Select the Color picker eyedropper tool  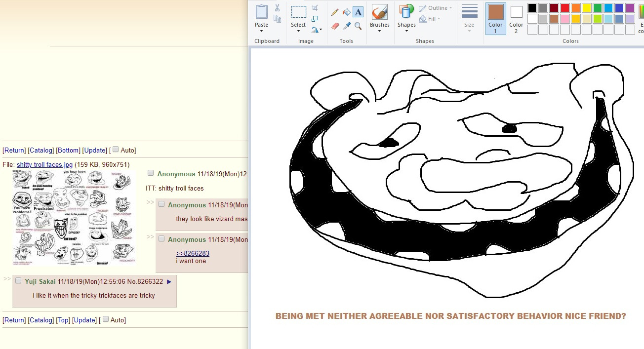coord(347,26)
